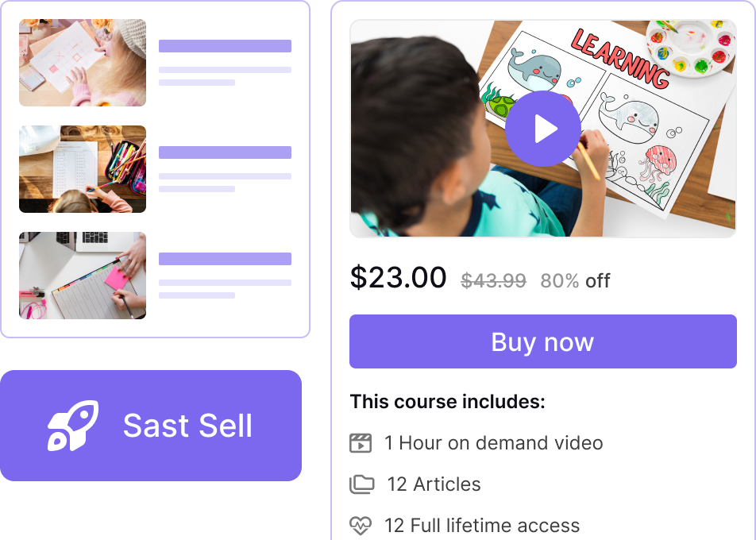The image size is (756, 540).
Task: Click the rocket icon on Sast Sell
Action: [73, 426]
